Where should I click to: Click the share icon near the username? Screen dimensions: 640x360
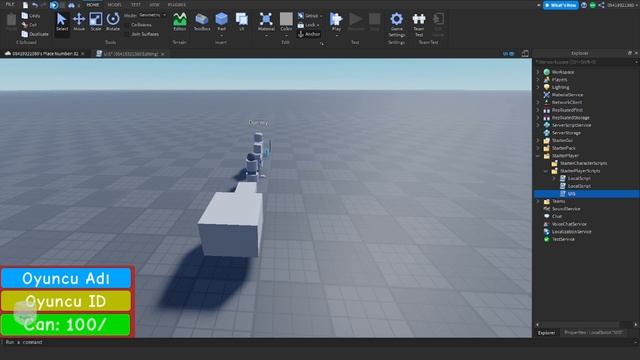coord(601,5)
